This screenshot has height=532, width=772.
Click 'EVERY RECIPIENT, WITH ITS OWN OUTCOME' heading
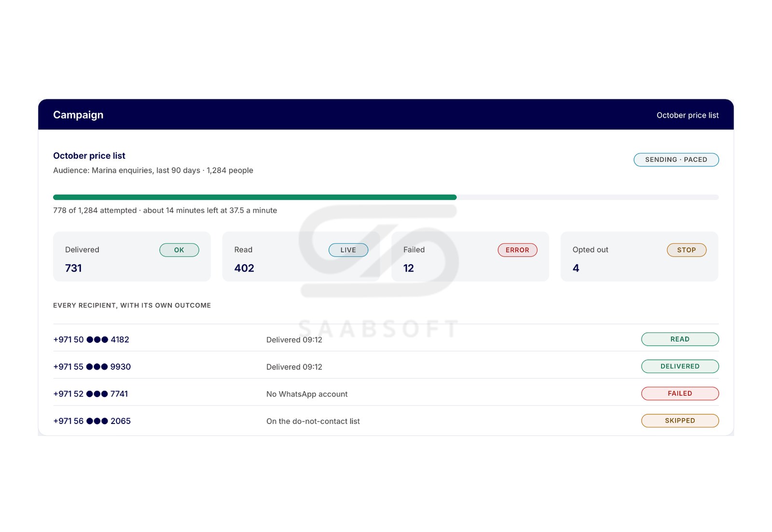(132, 305)
